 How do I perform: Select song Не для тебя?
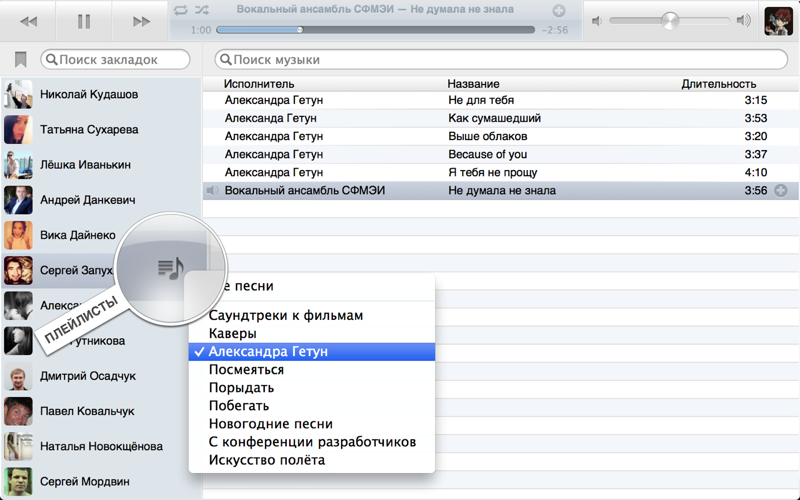click(501, 100)
